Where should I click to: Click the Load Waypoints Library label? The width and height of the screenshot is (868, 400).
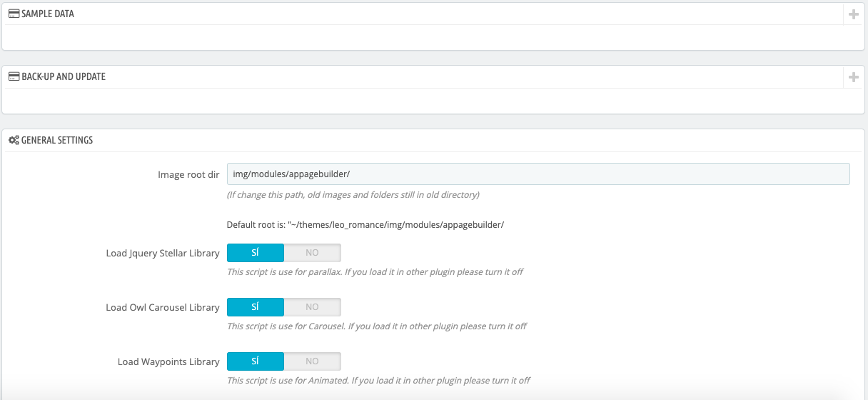[168, 362]
